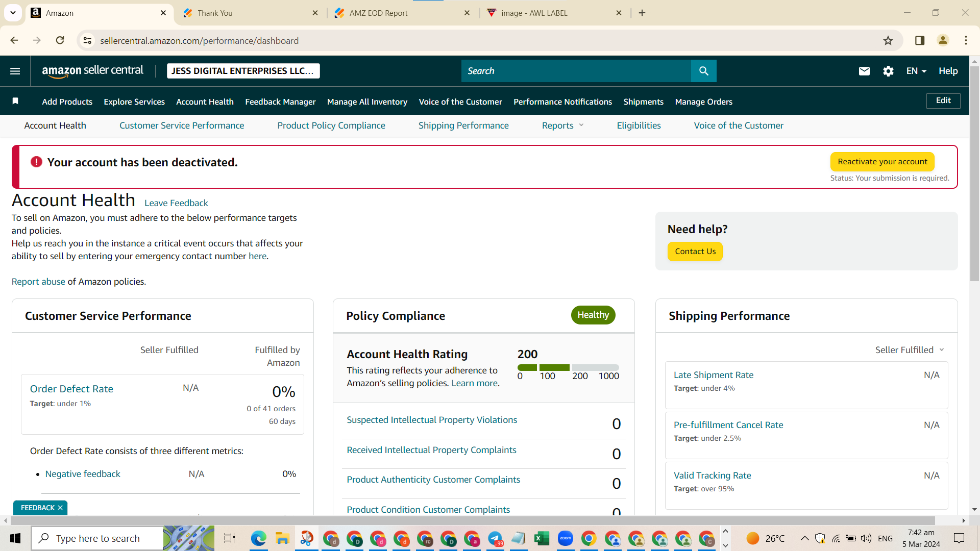Screen dimensions: 980x551
Task: Reload the page
Action: point(60,40)
